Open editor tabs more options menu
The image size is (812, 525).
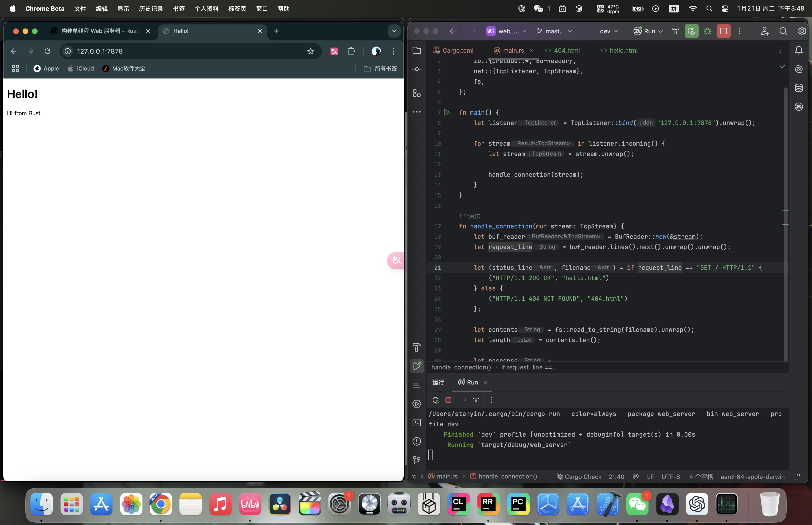(x=780, y=51)
